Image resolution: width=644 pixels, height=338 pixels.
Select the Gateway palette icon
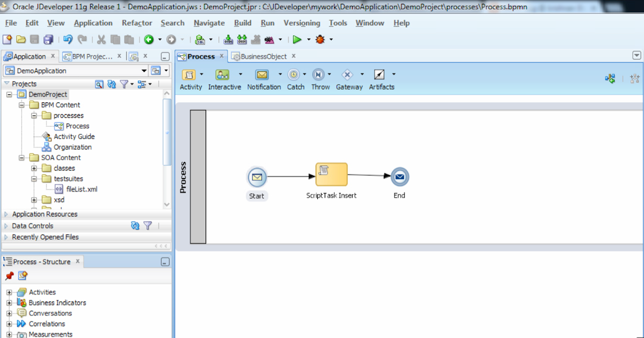347,75
